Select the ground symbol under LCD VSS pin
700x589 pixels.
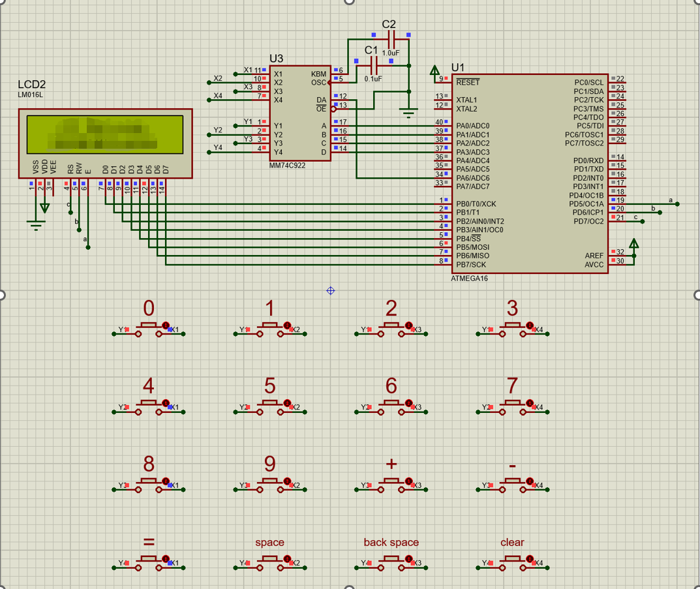[x=36, y=225]
